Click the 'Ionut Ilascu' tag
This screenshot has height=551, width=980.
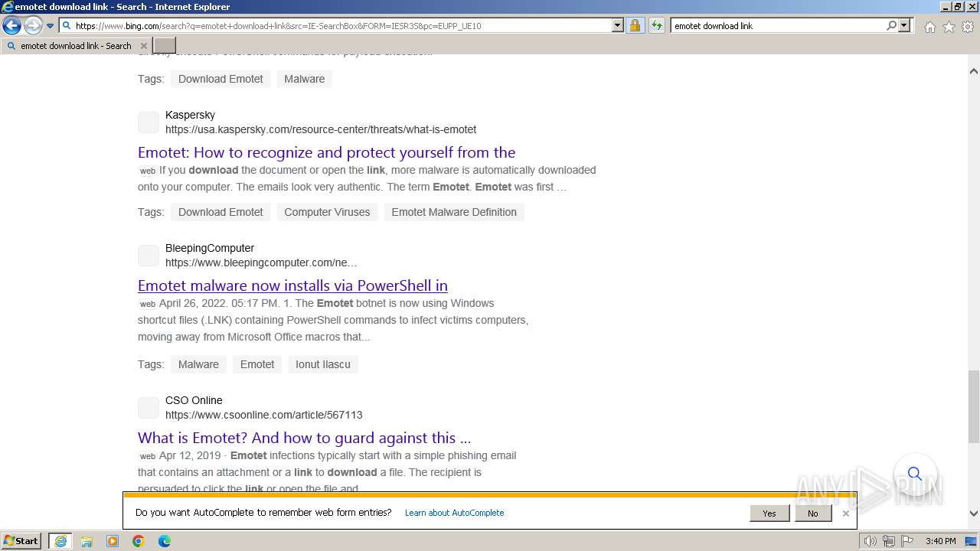pyautogui.click(x=323, y=364)
